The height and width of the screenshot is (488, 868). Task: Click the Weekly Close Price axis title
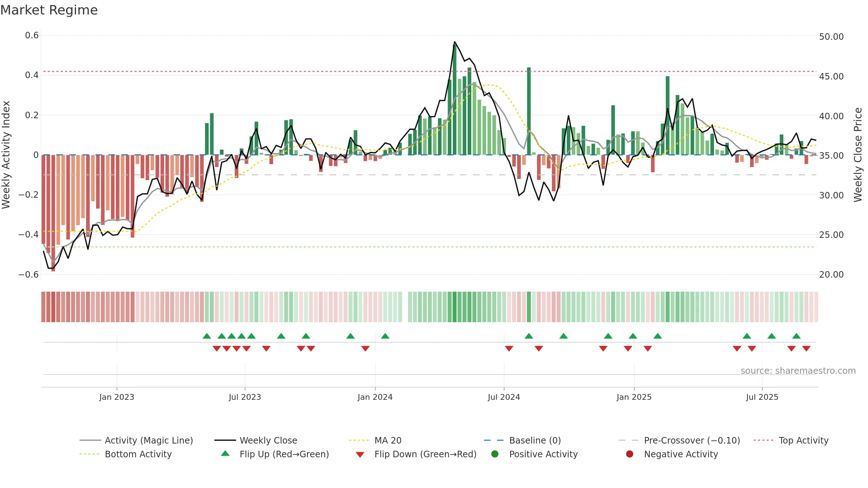pos(858,155)
